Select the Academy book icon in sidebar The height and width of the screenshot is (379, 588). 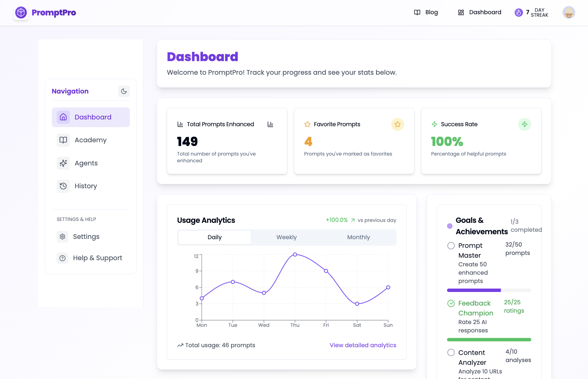point(63,140)
